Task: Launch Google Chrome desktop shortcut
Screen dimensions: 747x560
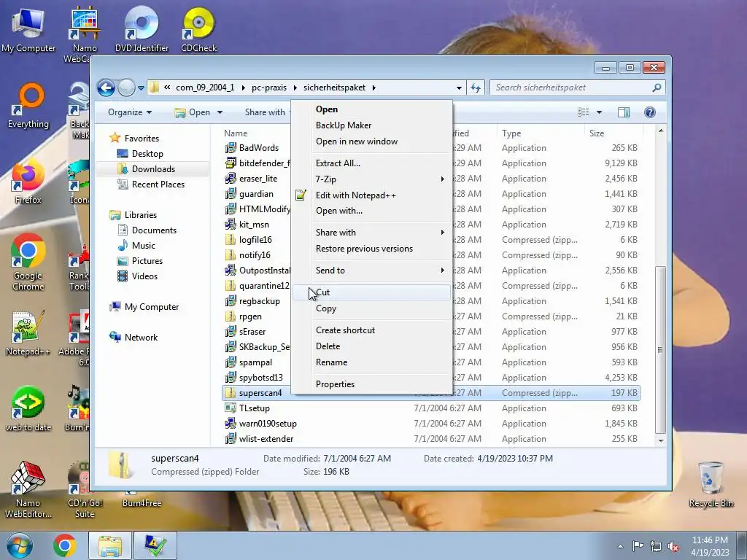Action: tap(28, 262)
